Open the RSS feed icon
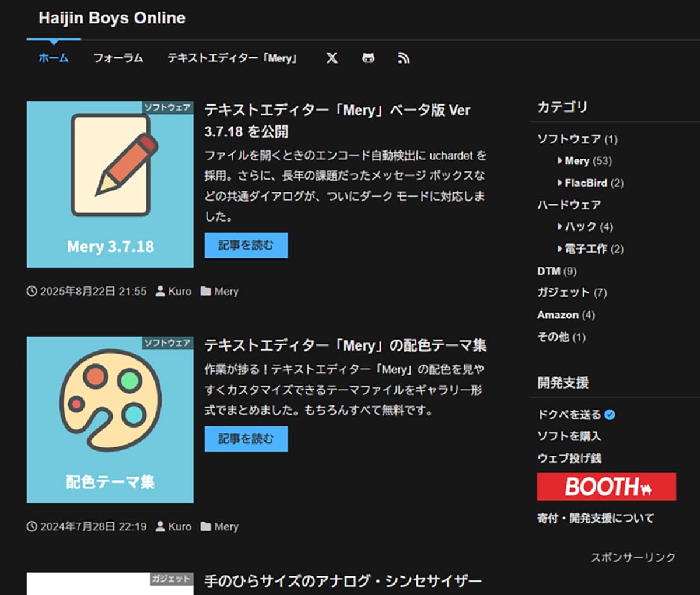 [404, 58]
